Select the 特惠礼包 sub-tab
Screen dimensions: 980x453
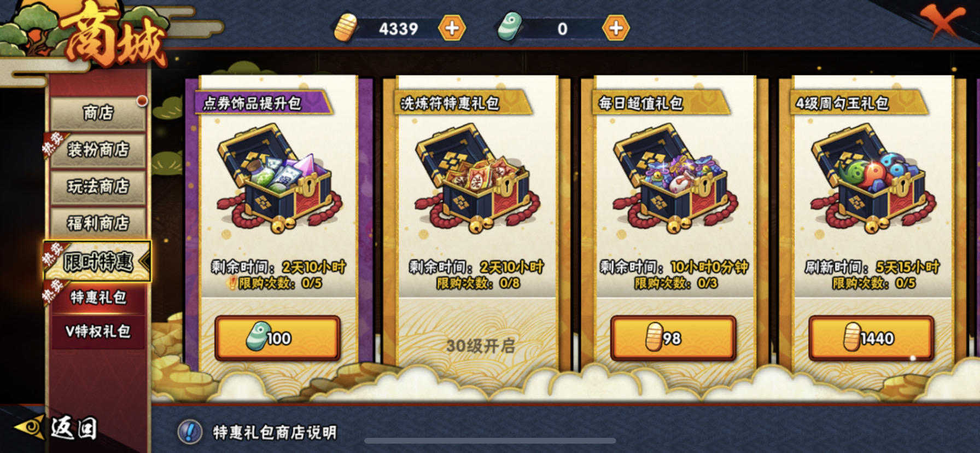98,297
